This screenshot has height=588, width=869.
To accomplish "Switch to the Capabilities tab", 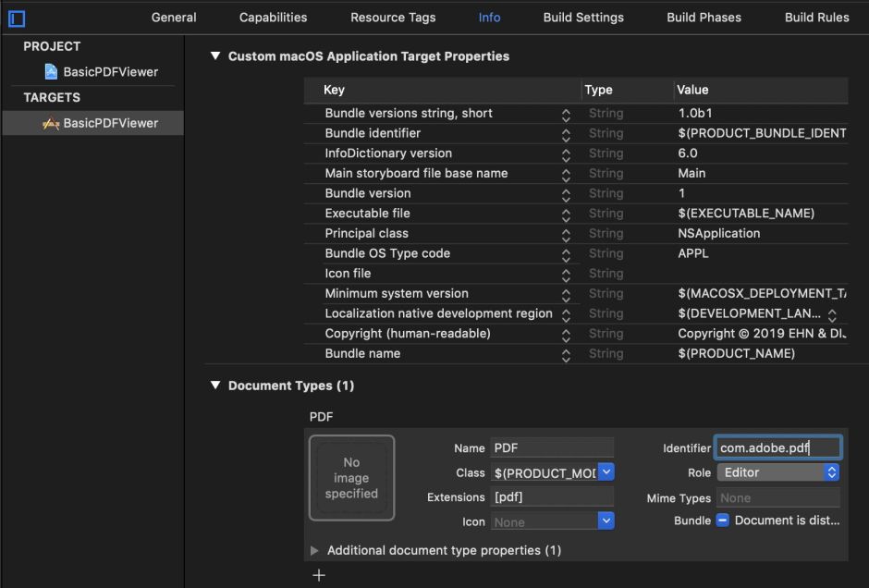I will click(273, 18).
